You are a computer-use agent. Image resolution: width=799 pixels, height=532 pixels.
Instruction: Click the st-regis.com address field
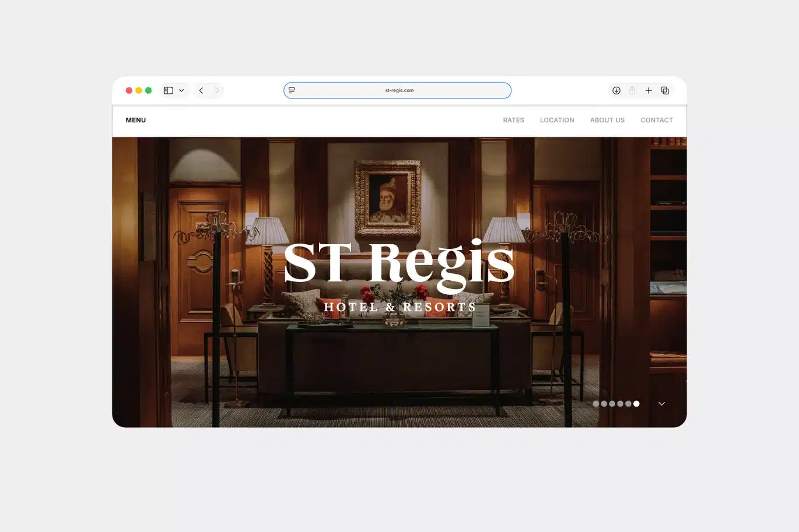click(x=399, y=90)
